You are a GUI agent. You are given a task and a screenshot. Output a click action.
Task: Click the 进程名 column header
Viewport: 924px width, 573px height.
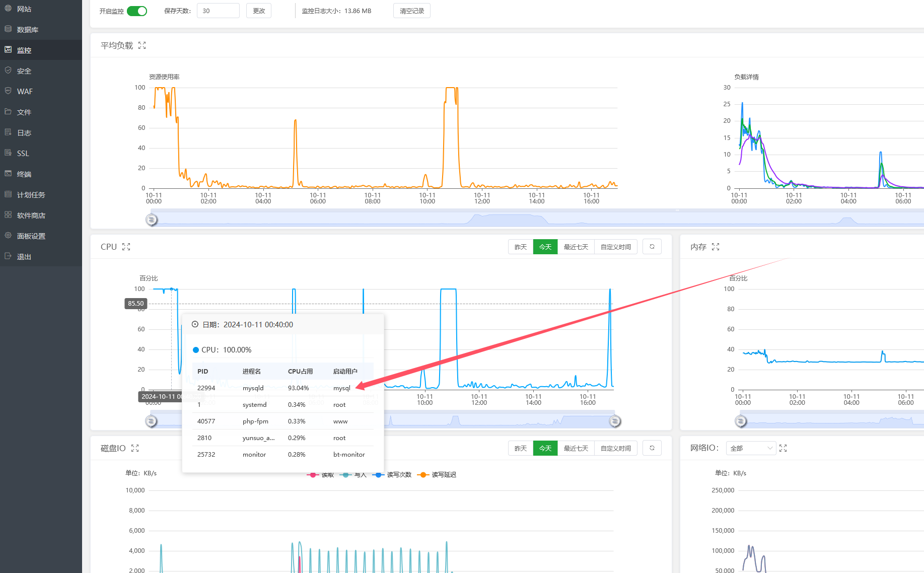click(x=252, y=371)
